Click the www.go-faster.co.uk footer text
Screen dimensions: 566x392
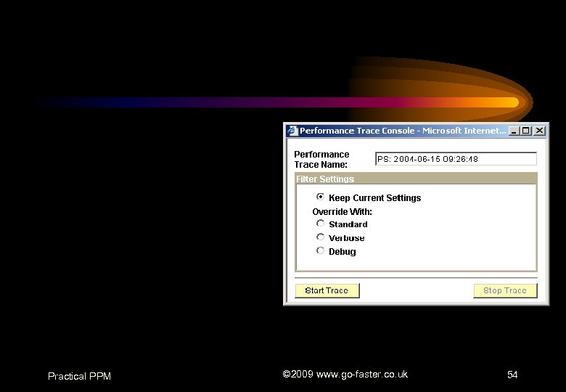tap(361, 375)
